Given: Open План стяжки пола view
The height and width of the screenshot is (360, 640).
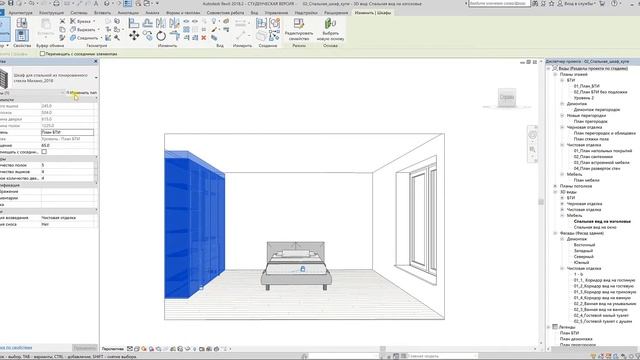Looking at the screenshot, I should (x=591, y=139).
